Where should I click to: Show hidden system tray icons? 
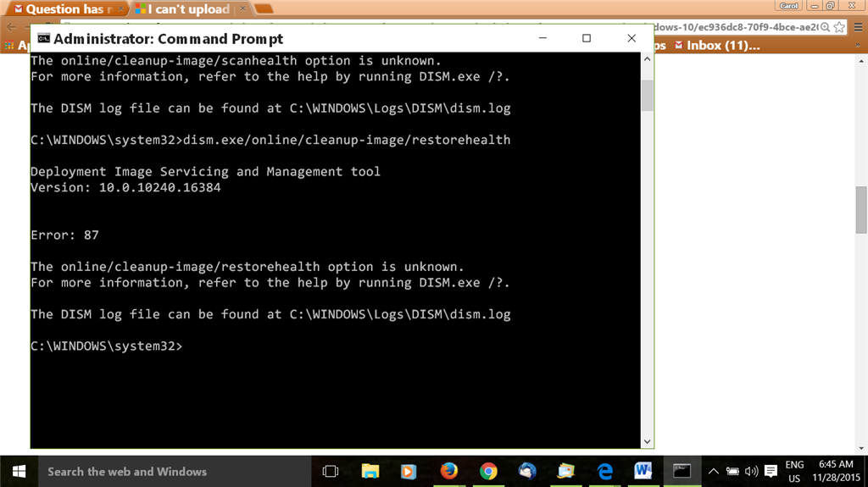pyautogui.click(x=714, y=472)
